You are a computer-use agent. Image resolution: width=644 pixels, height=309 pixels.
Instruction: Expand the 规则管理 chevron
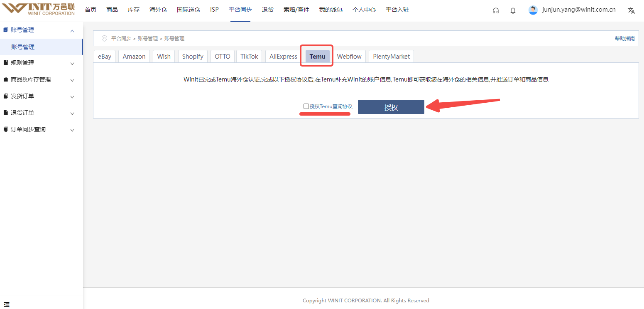tap(72, 64)
